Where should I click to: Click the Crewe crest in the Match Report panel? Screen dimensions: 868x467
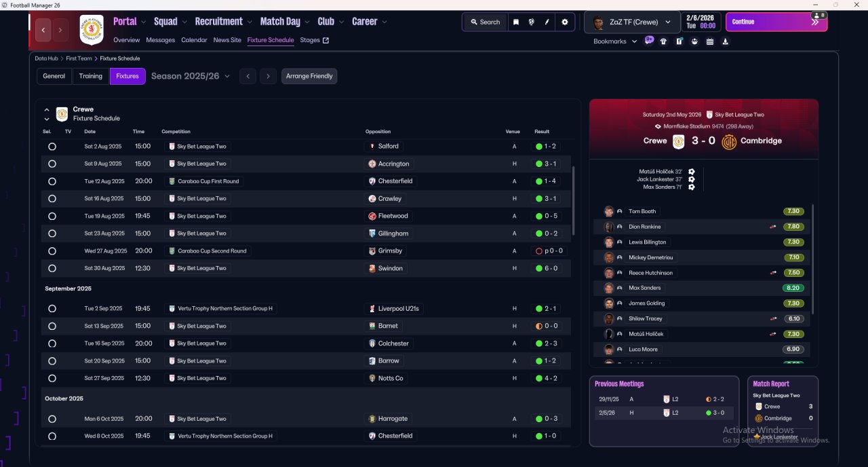click(x=759, y=407)
